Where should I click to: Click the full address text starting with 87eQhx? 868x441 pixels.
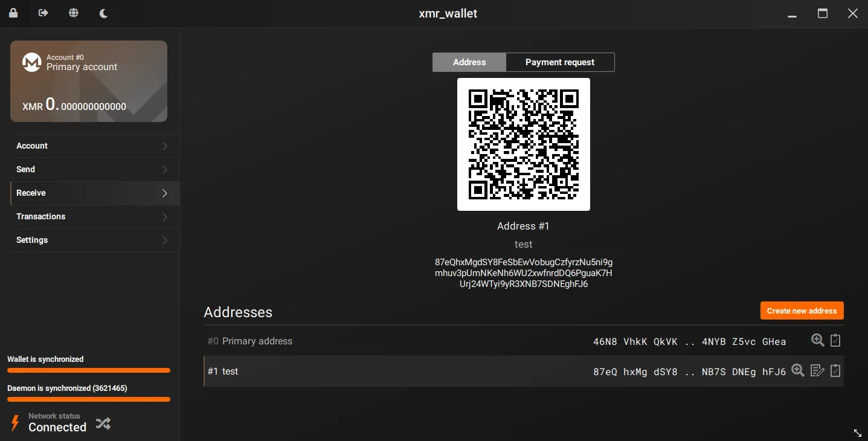click(x=524, y=273)
